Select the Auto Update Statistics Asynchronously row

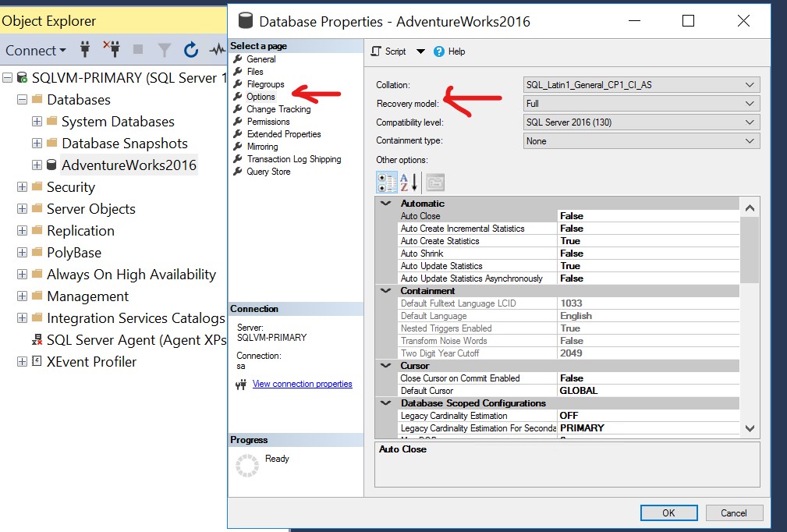tap(569, 278)
